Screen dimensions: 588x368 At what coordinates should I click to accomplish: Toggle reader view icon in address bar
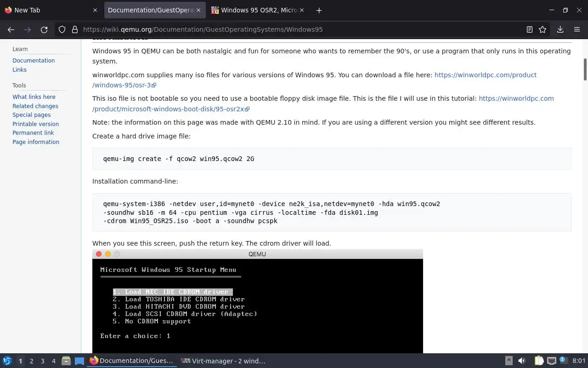click(530, 29)
